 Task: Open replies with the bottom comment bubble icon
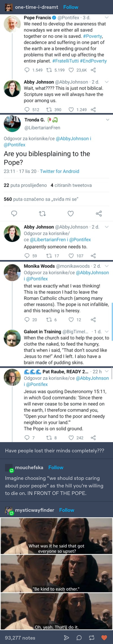[79, 637]
